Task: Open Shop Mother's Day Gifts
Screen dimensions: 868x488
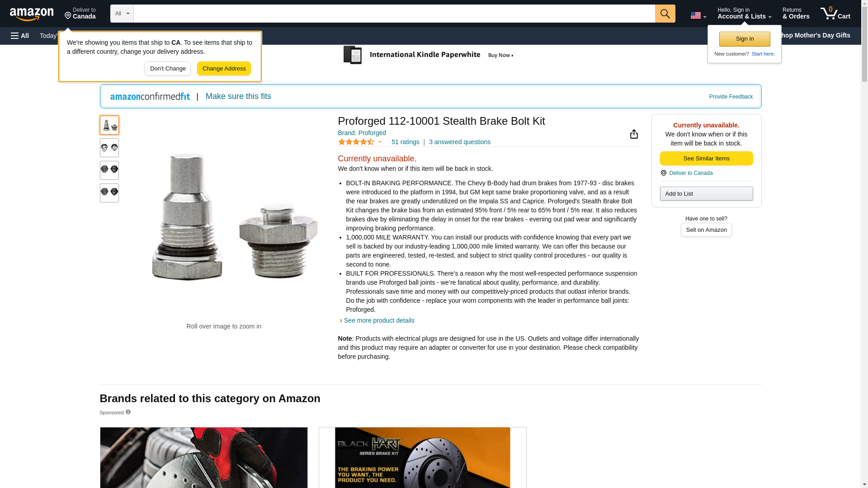Action: pos(816,35)
